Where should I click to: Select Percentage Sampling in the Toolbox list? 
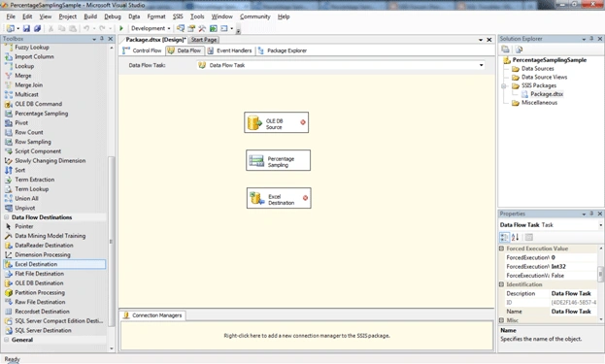click(x=42, y=114)
